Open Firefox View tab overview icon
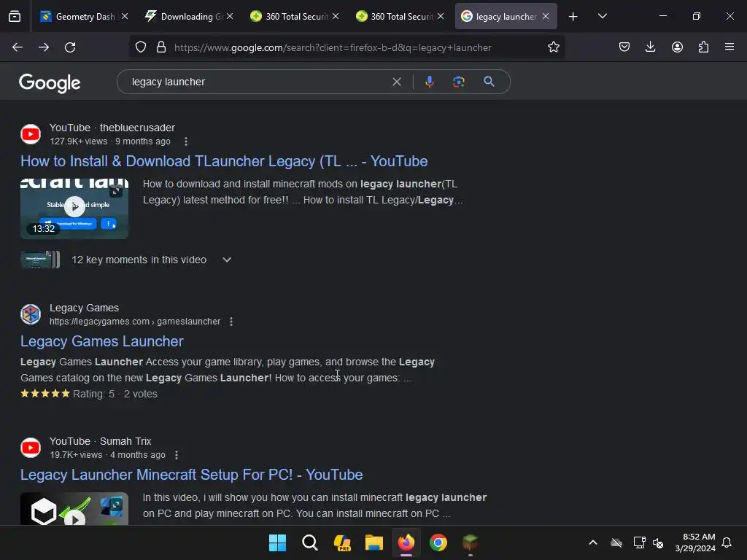This screenshot has width=747, height=560. [x=15, y=16]
